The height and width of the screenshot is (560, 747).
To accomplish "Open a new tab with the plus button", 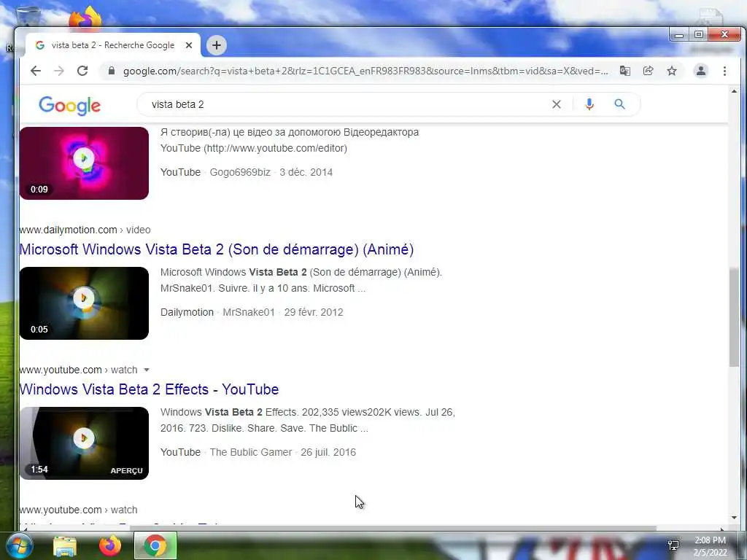I will click(217, 45).
